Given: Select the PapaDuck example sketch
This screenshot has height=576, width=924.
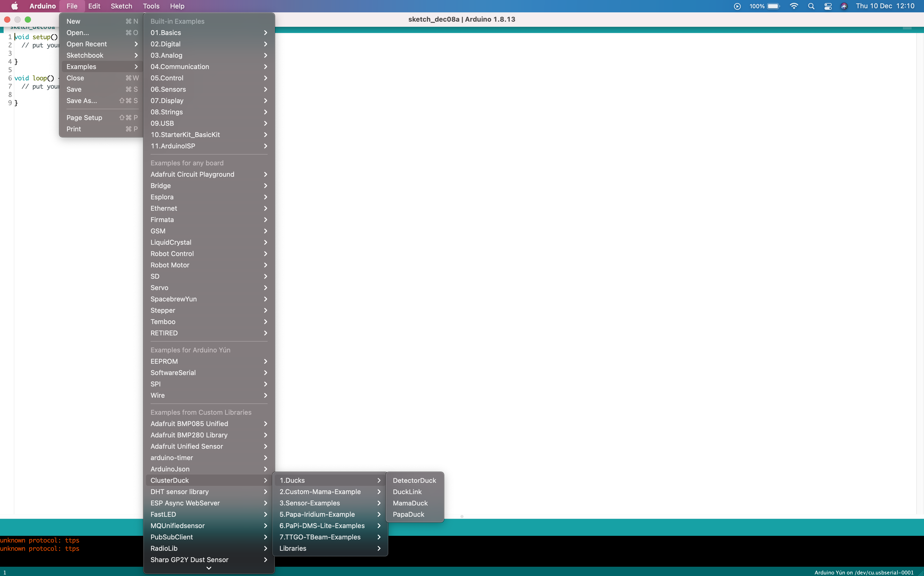Looking at the screenshot, I should click(x=408, y=515).
